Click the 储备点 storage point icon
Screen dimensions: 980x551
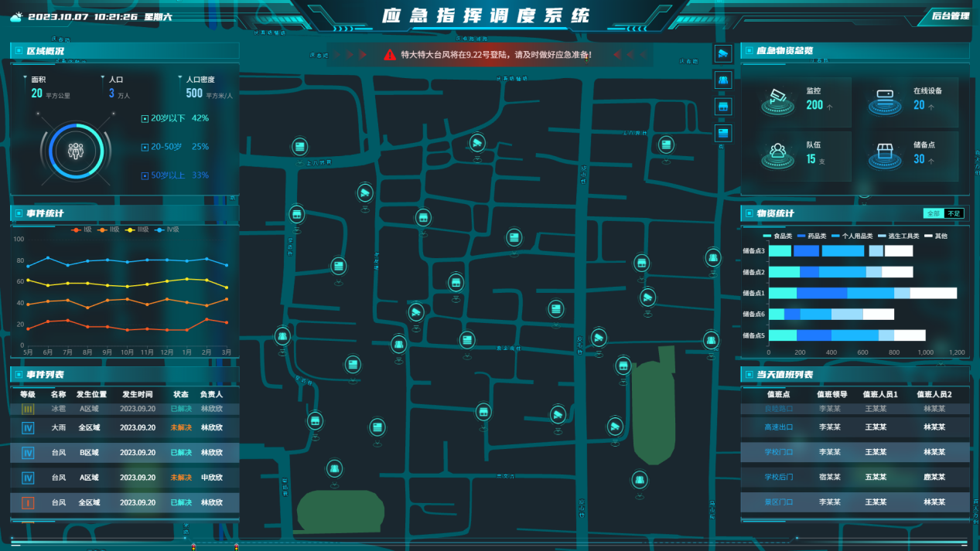885,153
